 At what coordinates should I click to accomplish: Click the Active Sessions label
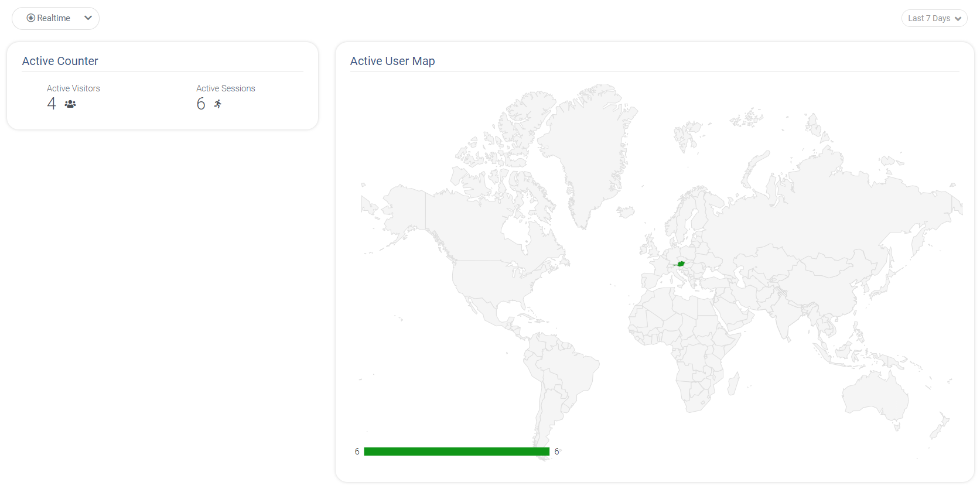click(226, 88)
